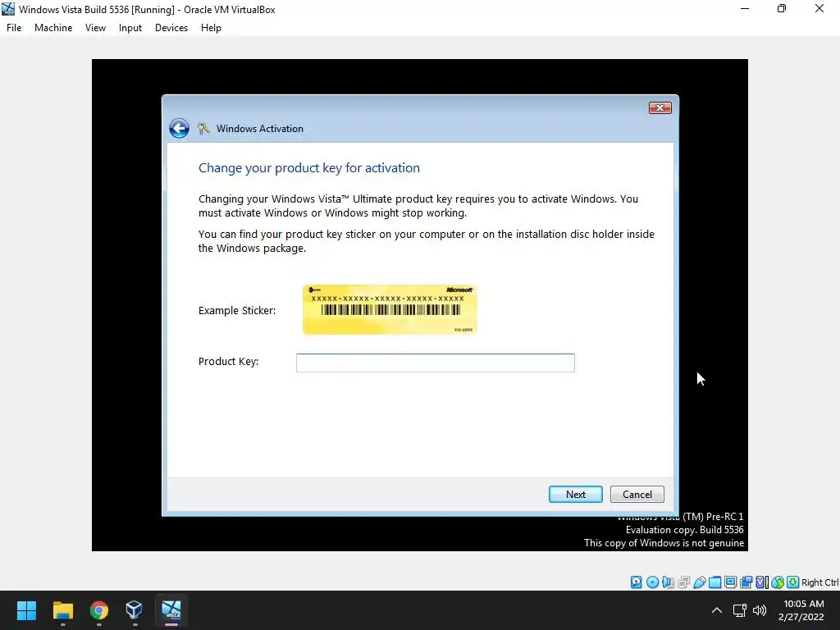Open the Windows Start menu

(26, 610)
